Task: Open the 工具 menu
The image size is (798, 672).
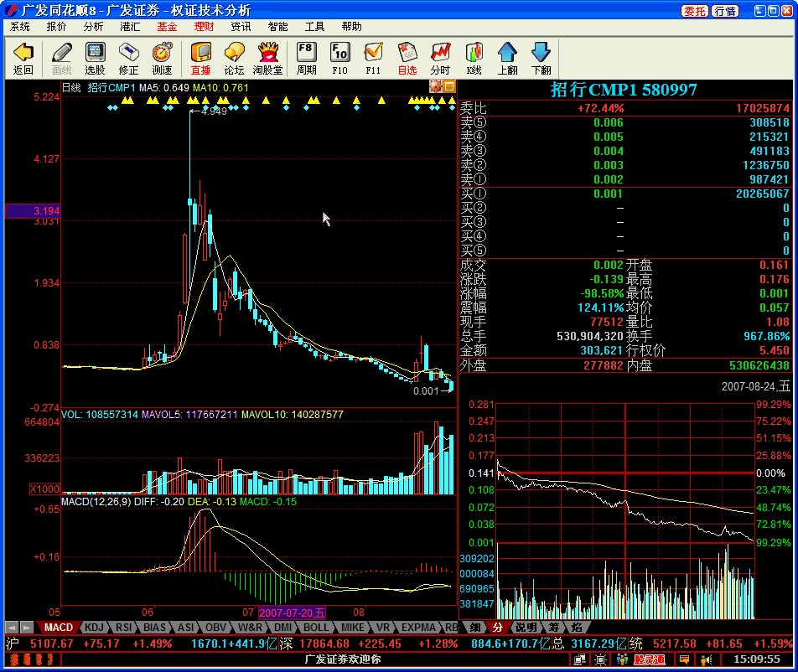Action: point(314,27)
